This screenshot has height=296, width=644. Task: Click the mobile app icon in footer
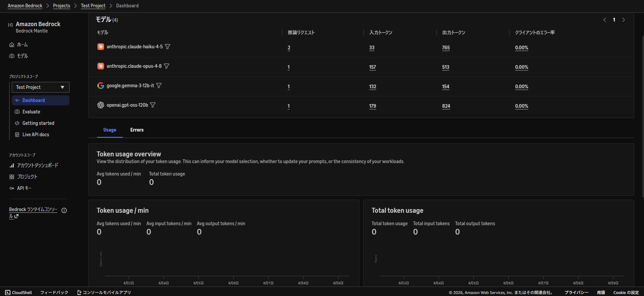79,293
